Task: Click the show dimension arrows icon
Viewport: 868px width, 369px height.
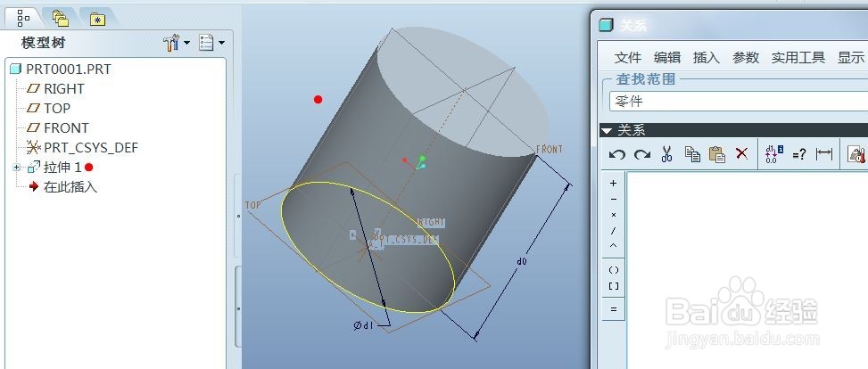Action: [824, 154]
